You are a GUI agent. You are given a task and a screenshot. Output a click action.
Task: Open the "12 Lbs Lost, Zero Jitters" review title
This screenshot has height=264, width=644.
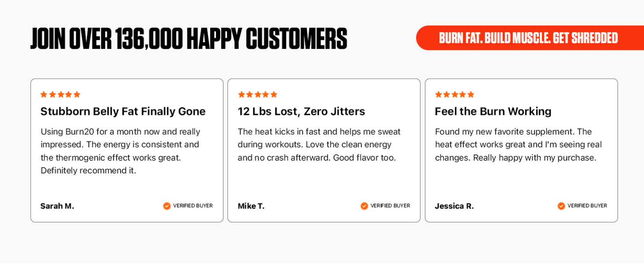pos(301,112)
